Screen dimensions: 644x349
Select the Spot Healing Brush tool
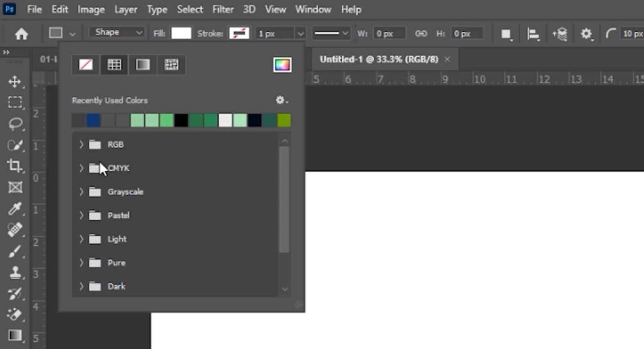[x=15, y=230]
